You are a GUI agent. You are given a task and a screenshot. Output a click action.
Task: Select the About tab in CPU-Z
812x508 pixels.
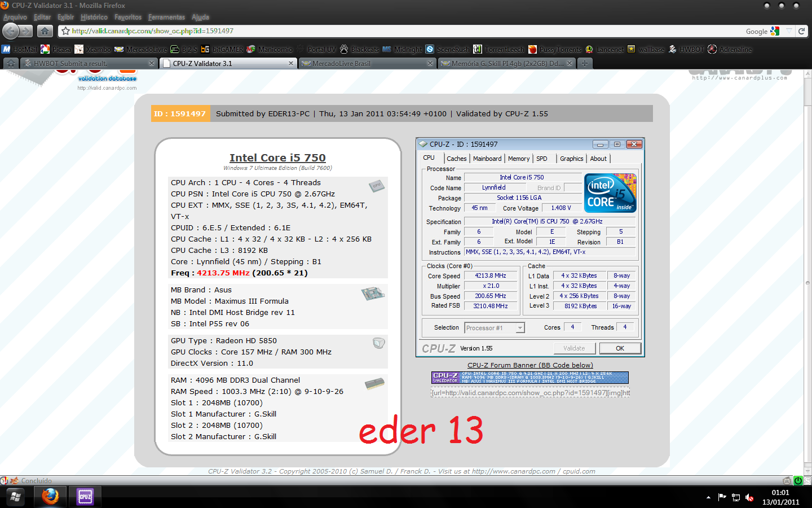598,159
